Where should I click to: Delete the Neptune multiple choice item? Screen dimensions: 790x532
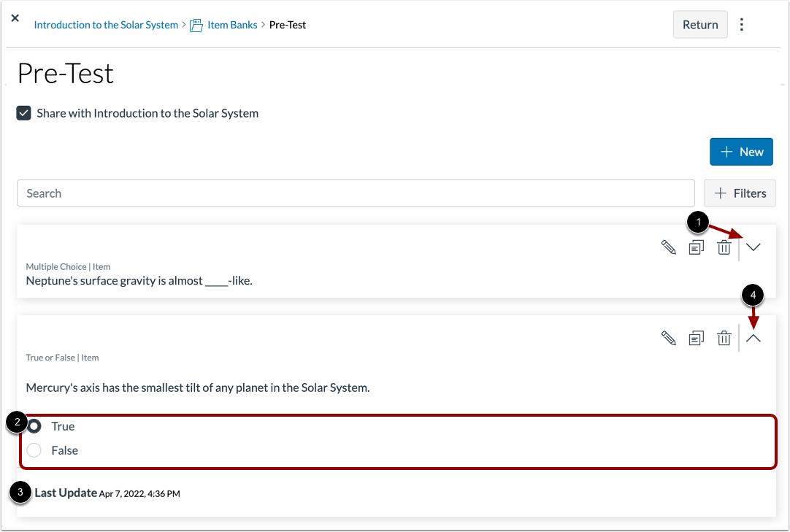pos(724,247)
